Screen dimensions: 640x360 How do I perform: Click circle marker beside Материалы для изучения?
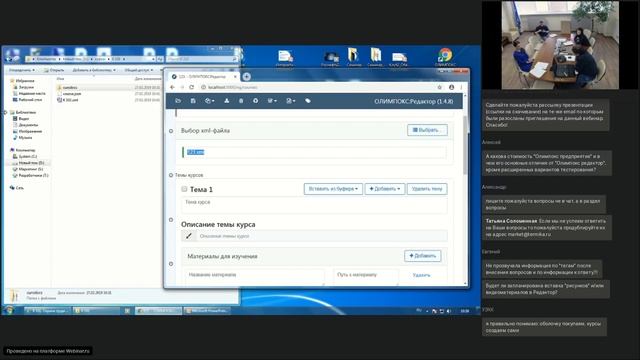coord(171,264)
